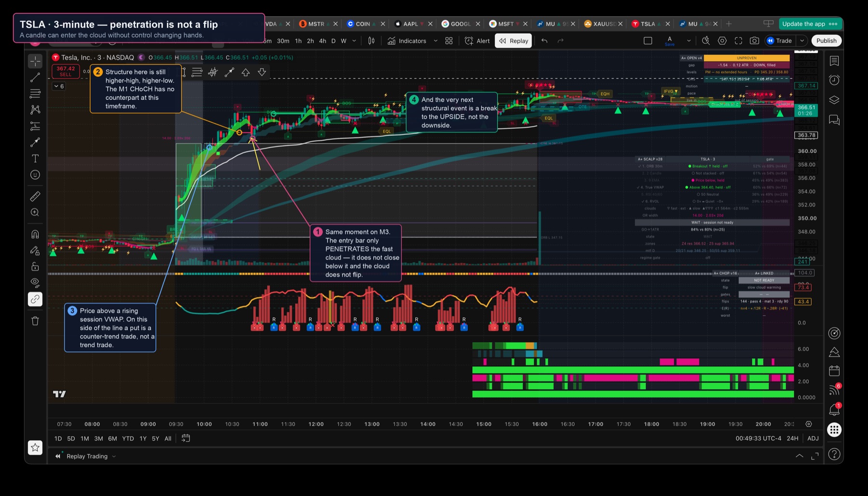
Task: Open the Indicators dialog
Action: 407,41
